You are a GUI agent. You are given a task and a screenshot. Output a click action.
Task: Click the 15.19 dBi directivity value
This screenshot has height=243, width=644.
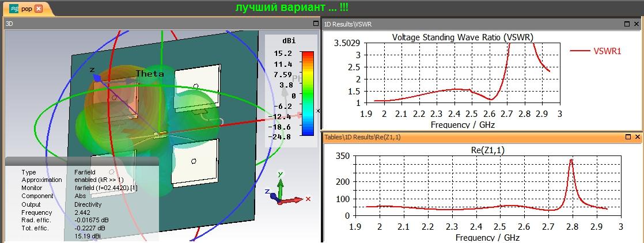click(88, 236)
